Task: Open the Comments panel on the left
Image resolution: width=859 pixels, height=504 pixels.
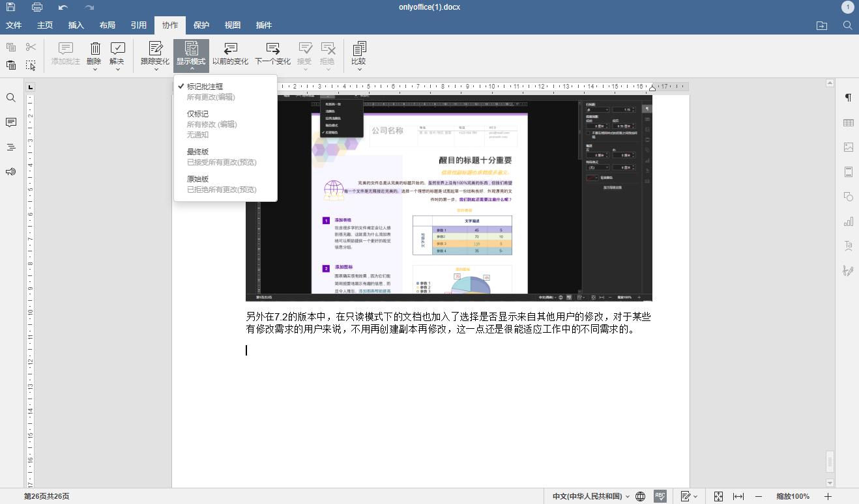Action: [12, 122]
